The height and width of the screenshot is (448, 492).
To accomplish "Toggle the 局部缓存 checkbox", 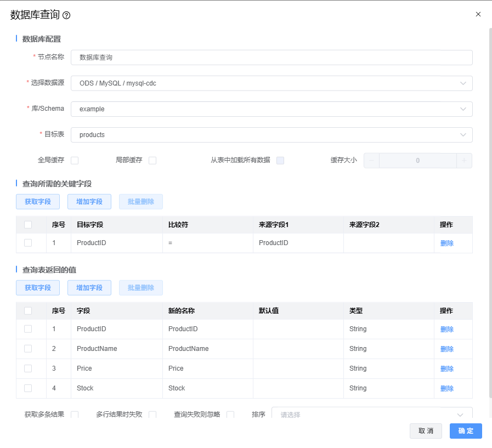I will [x=152, y=161].
